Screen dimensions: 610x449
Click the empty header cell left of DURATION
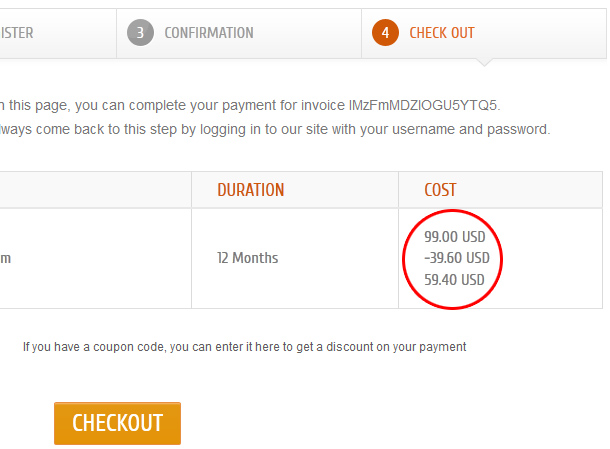click(95, 190)
